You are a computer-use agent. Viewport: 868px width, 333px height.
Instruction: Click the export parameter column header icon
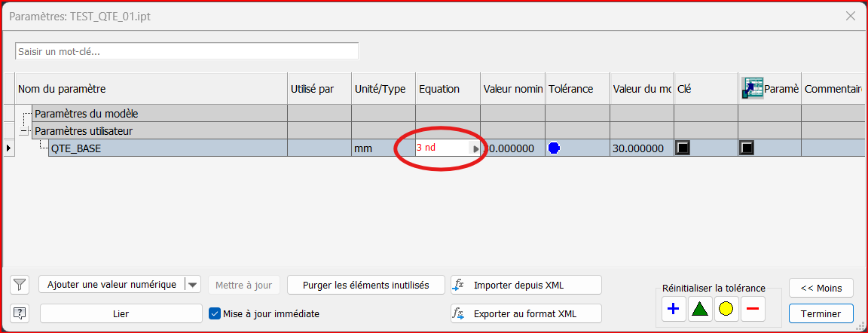click(x=752, y=89)
